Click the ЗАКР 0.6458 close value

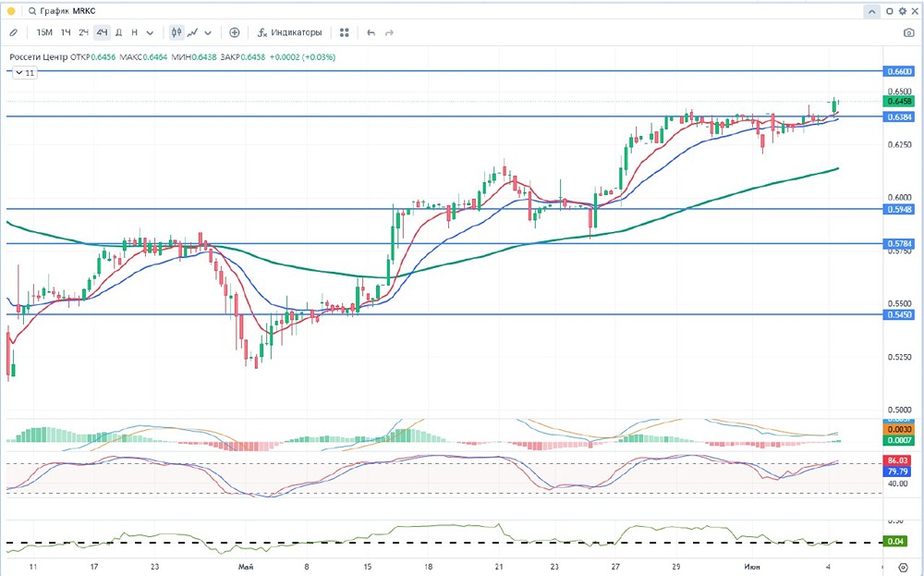243,57
